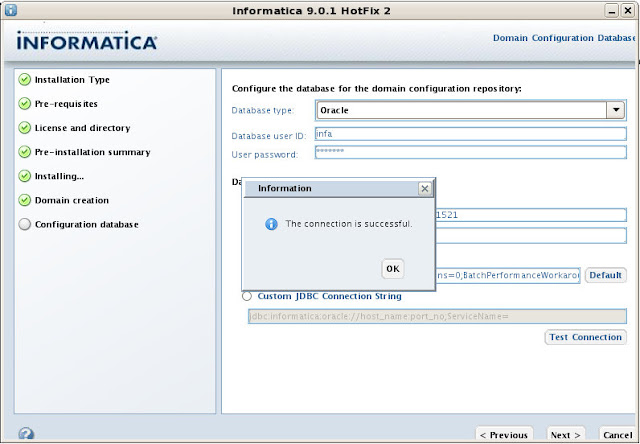This screenshot has height=444, width=640.
Task: Select the Configuration database step label
Action: coord(87,224)
